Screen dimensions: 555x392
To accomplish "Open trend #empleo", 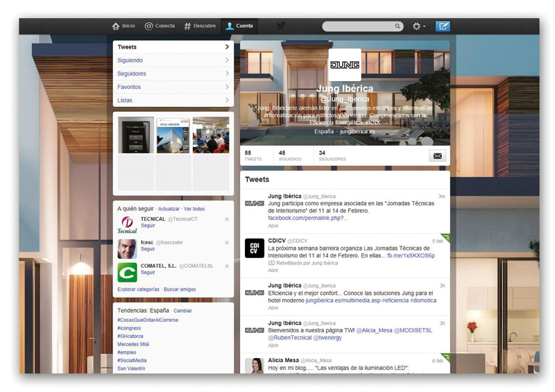I will pos(127,352).
